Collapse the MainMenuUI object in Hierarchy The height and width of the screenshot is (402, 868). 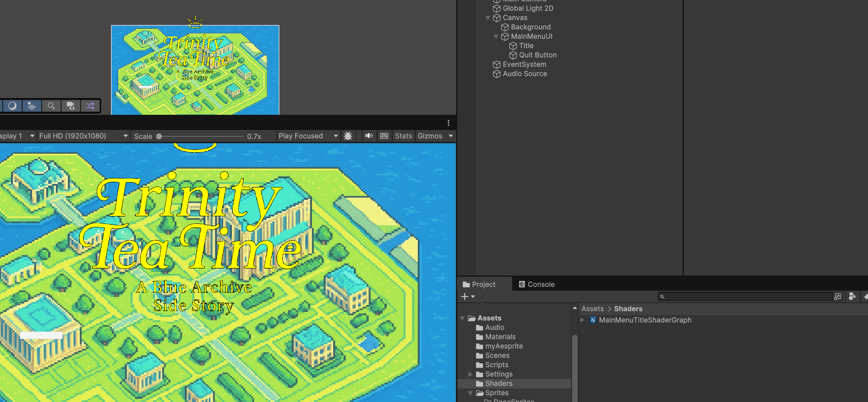496,37
